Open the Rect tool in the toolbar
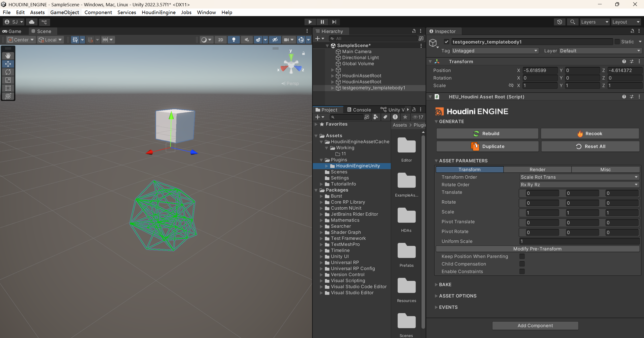This screenshot has width=644, height=338. click(x=8, y=88)
